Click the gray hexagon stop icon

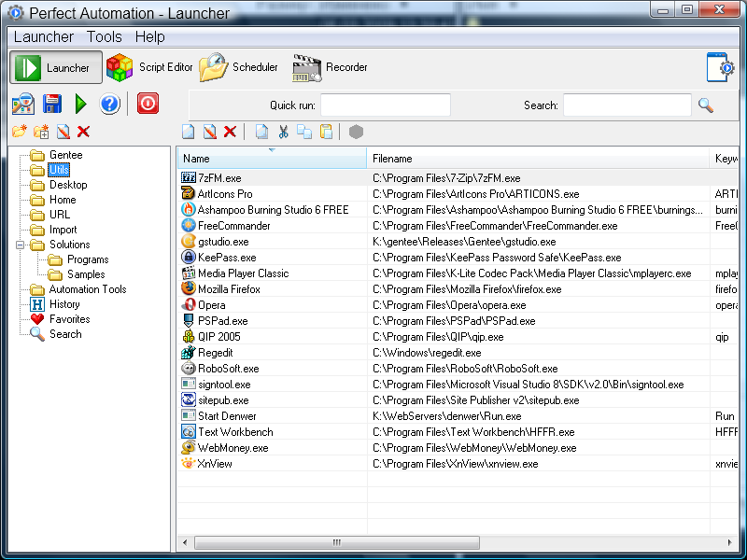356,132
